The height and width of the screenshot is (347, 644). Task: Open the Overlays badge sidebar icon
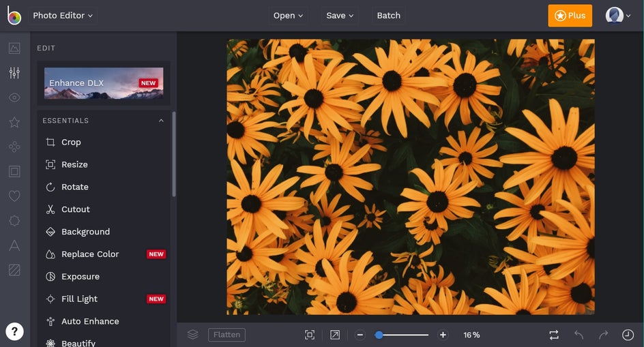14,220
